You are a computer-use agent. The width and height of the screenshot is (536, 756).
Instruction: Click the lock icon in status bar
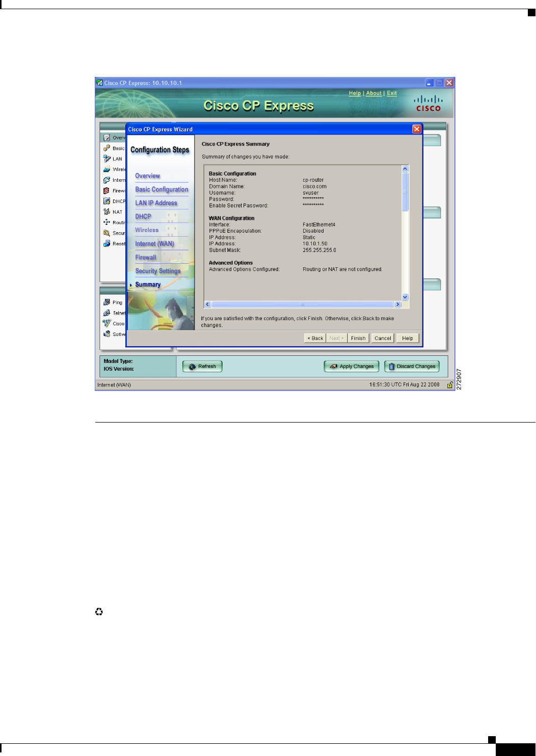pos(450,385)
